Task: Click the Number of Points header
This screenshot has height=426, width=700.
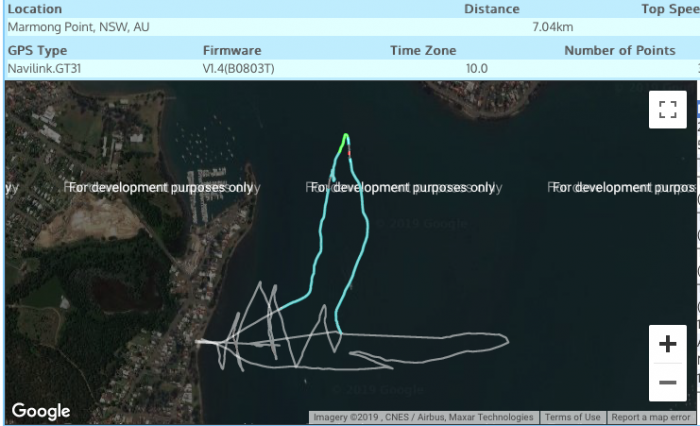Action: pos(620,50)
